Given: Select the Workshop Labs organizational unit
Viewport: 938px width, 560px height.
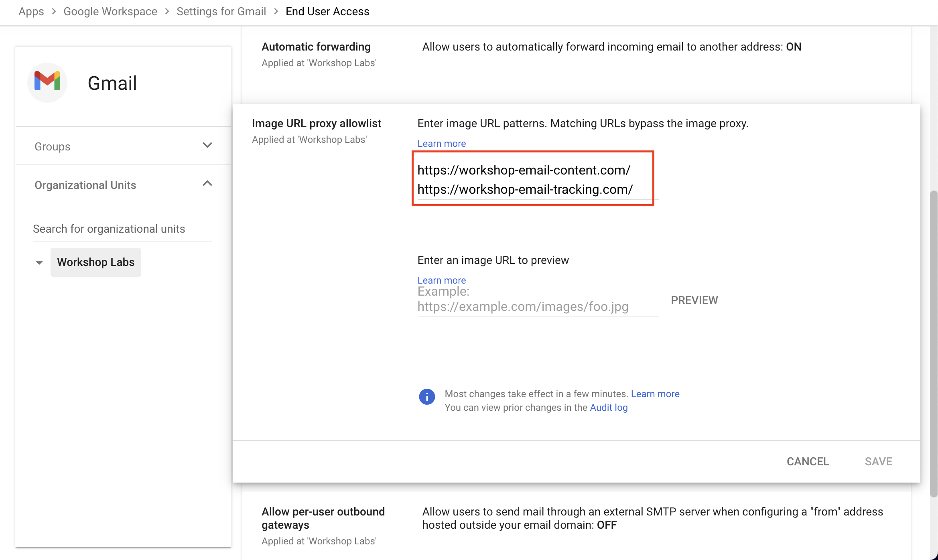Looking at the screenshot, I should (96, 262).
